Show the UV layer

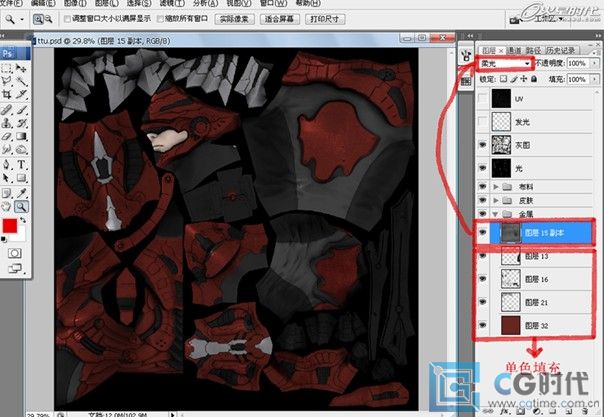(482, 99)
